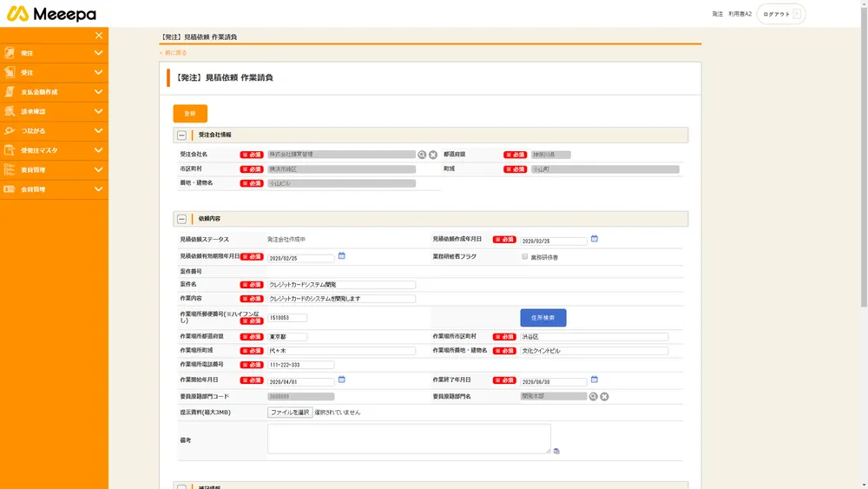Open search lookup for 受注会社名
This screenshot has height=489, width=868.
(x=422, y=155)
